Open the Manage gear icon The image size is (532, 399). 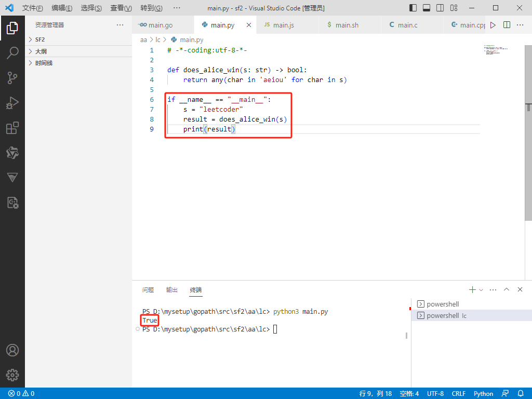click(x=12, y=375)
